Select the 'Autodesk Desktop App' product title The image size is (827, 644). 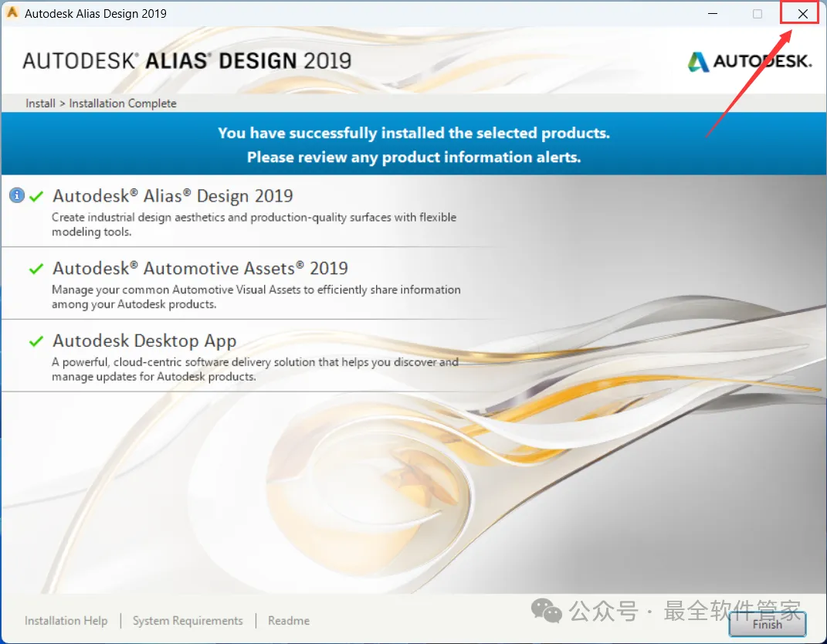tap(144, 341)
